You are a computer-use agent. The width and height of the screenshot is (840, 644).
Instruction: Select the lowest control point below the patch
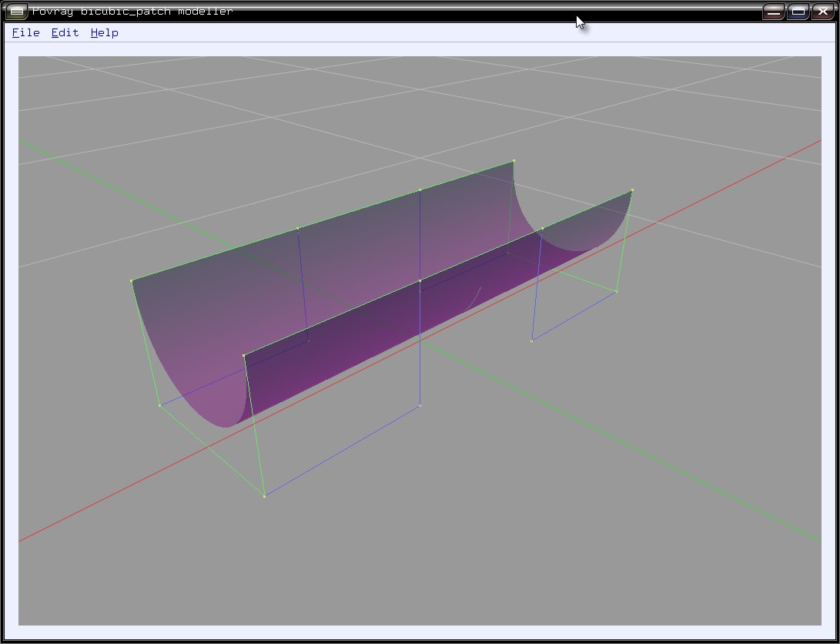[264, 496]
